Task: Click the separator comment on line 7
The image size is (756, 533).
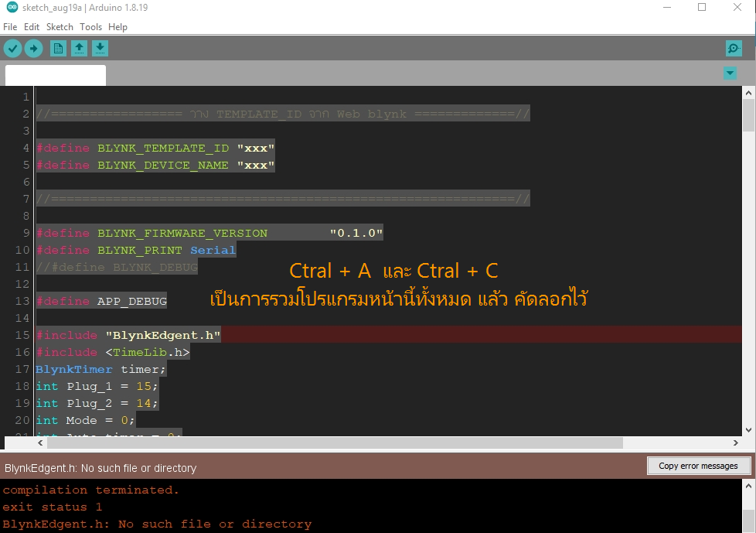Action: click(283, 199)
